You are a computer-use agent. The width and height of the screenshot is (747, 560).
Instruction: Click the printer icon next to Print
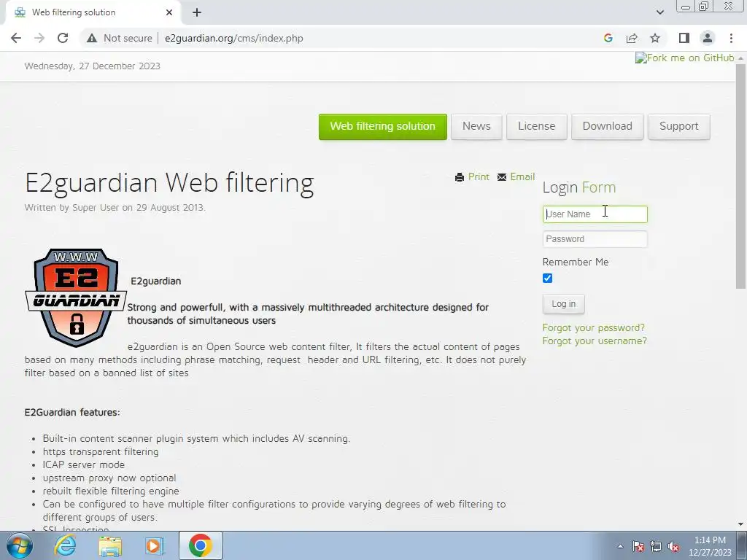[x=460, y=177]
